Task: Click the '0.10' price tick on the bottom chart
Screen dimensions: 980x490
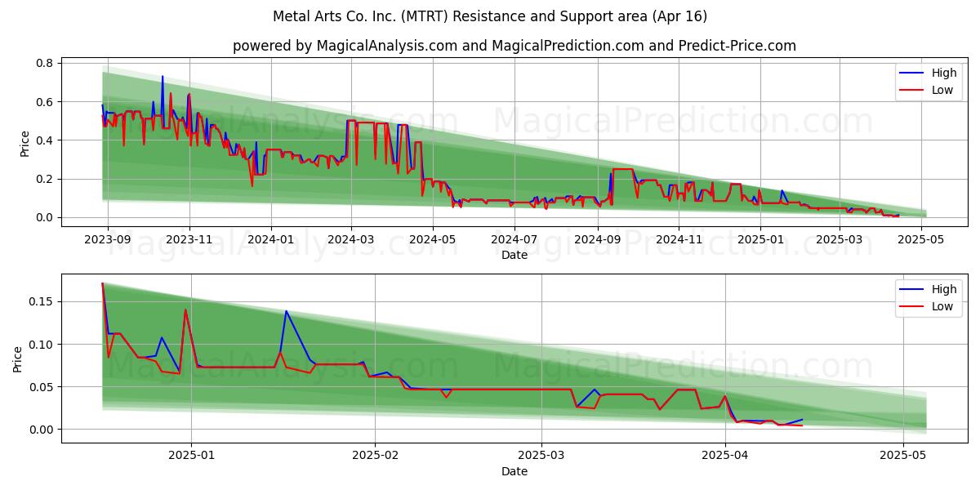Action: coord(42,345)
